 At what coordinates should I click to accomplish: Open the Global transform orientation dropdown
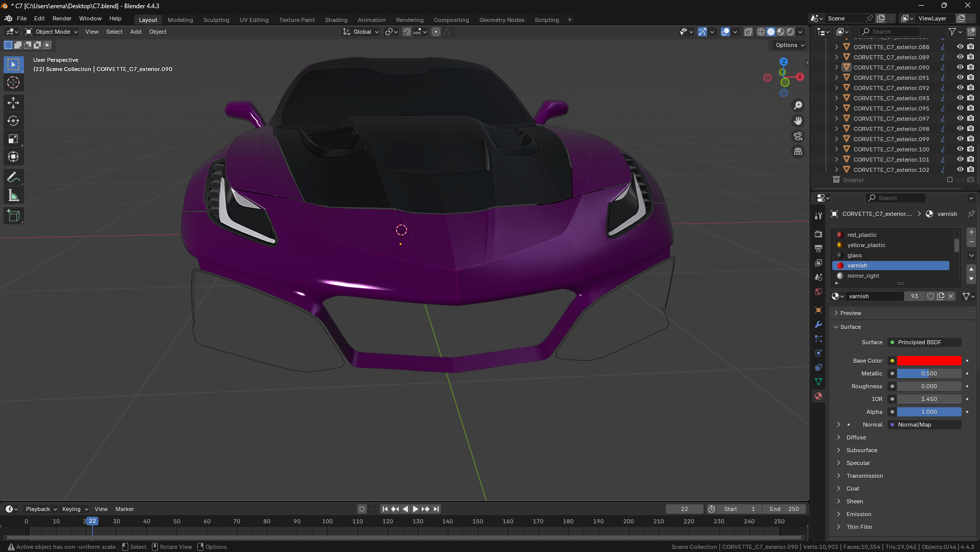(x=361, y=32)
